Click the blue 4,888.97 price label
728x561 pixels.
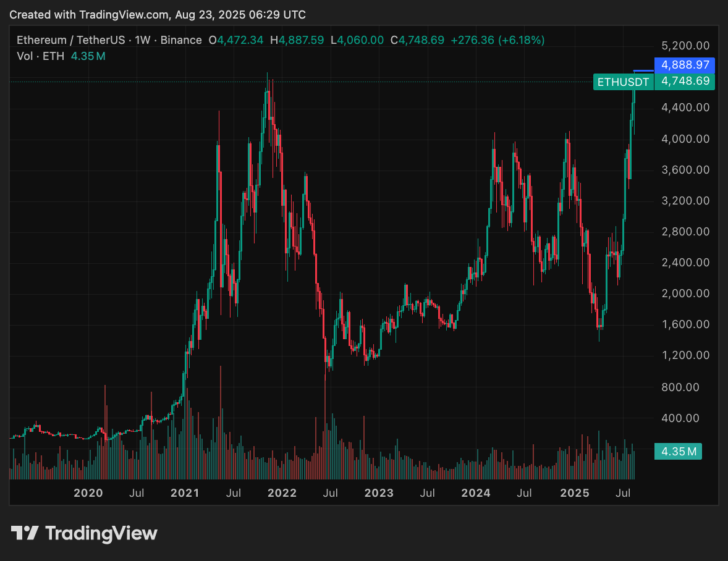tap(684, 64)
